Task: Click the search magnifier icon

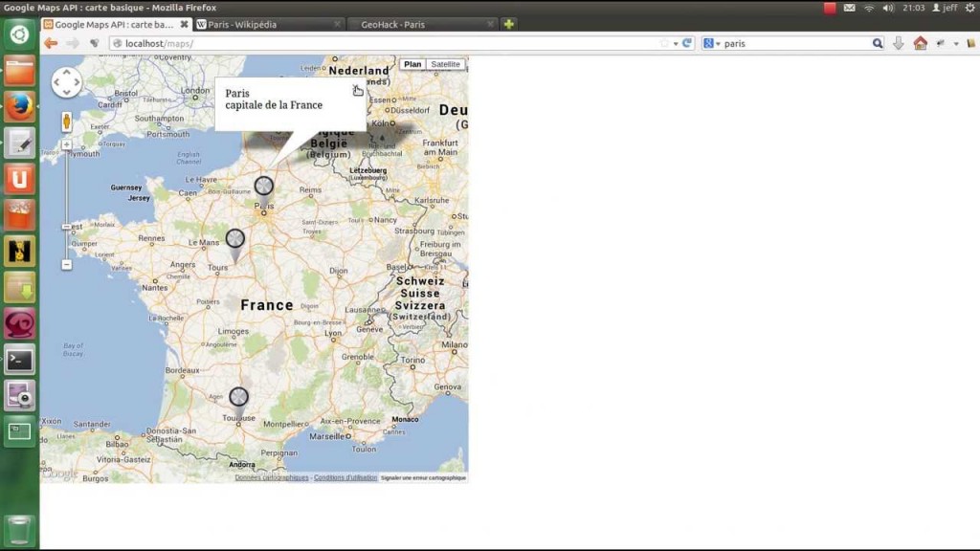Action: point(878,43)
